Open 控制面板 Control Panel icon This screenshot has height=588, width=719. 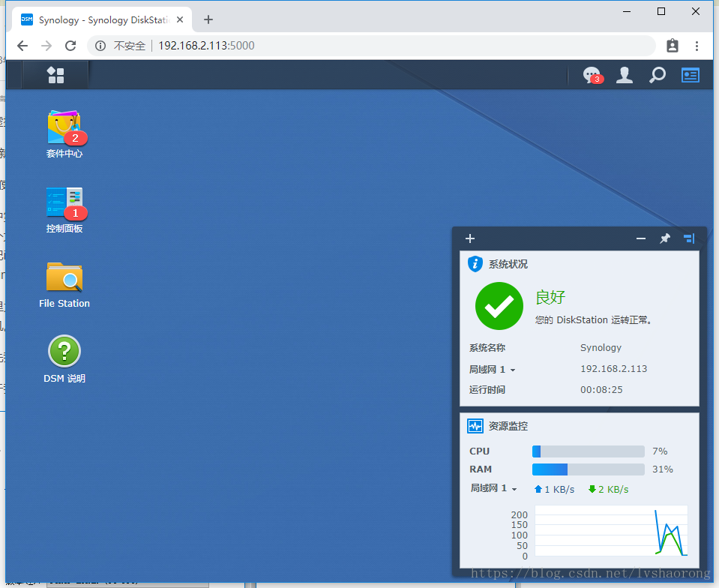click(64, 202)
